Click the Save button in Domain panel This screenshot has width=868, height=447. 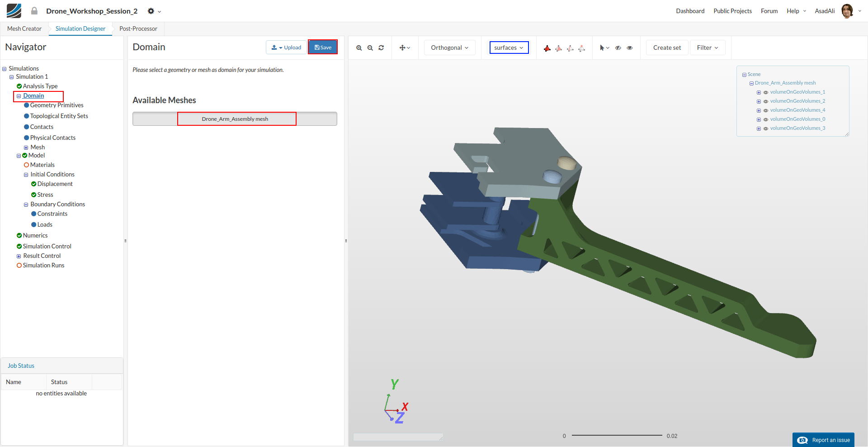(x=323, y=47)
